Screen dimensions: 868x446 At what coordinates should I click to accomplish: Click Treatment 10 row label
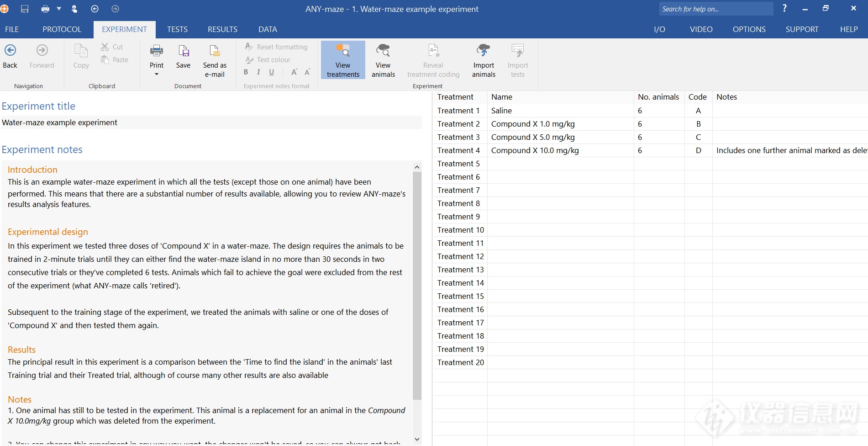460,230
